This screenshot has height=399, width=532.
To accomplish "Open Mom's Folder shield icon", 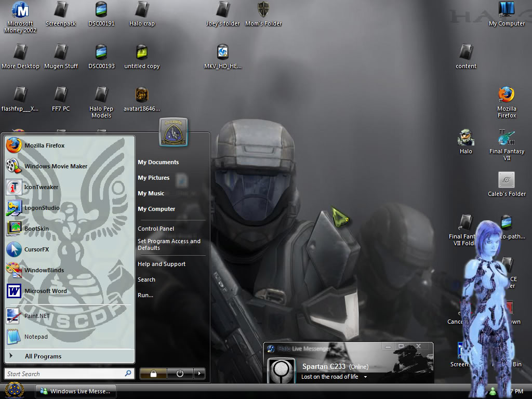I will coord(263,14).
